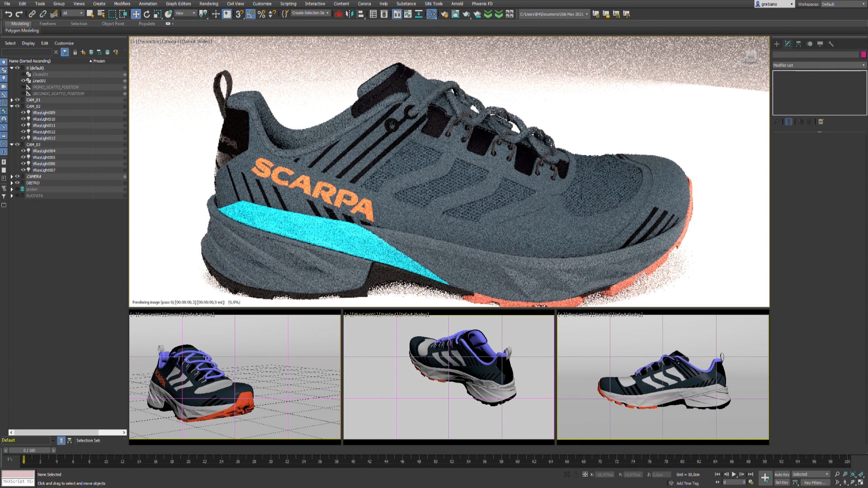Toggle the lights filter in scene explorer
This screenshot has width=868, height=488.
click(x=4, y=78)
